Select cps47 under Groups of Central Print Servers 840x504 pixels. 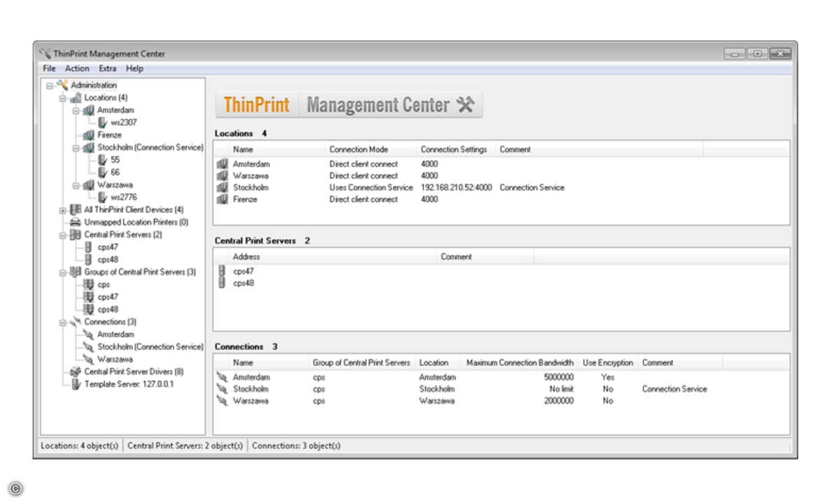[x=108, y=297]
